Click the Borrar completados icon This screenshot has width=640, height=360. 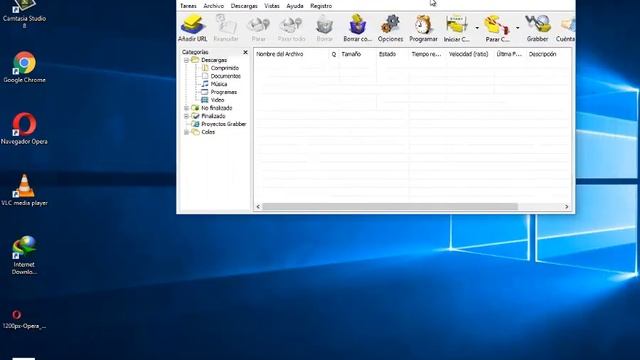(x=358, y=28)
